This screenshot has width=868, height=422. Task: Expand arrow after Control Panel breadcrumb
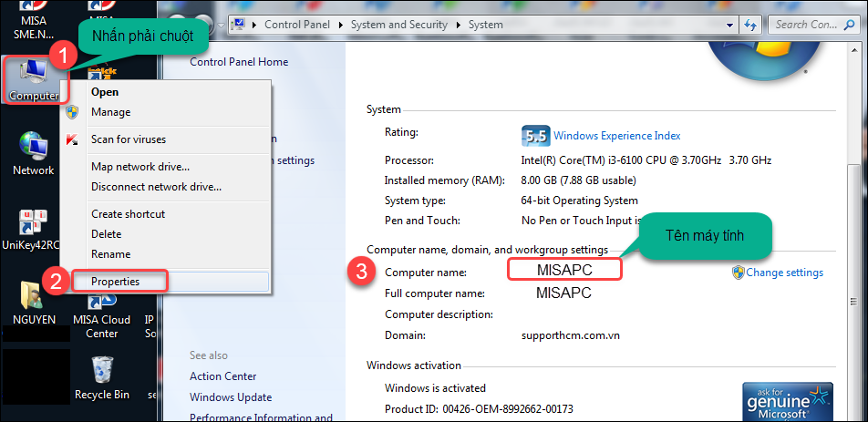(x=340, y=25)
